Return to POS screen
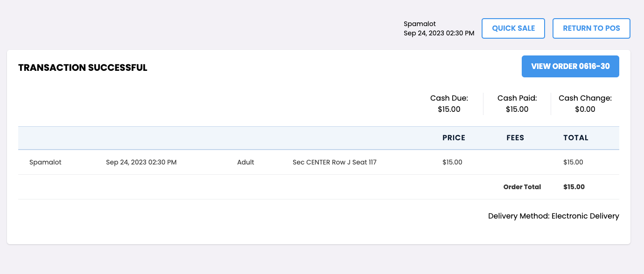Image resolution: width=644 pixels, height=274 pixels. [591, 28]
